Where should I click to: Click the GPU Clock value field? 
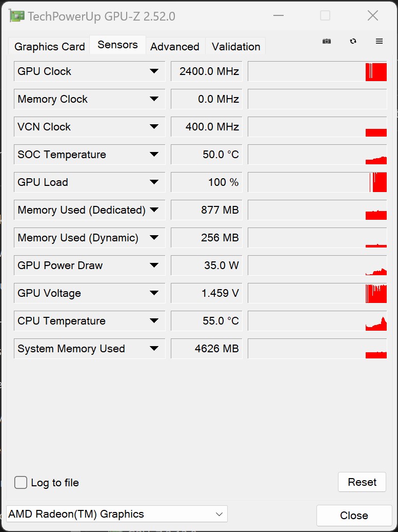tap(207, 71)
